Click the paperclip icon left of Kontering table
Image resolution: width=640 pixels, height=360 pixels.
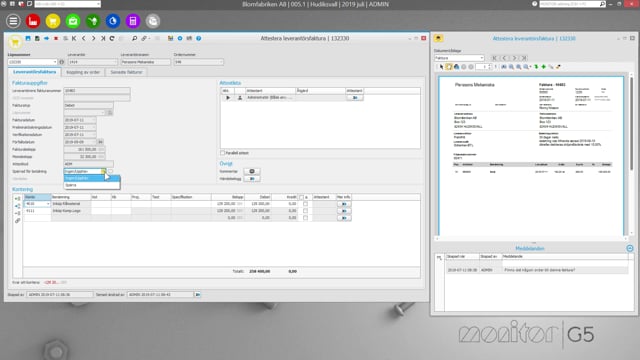coord(18,221)
